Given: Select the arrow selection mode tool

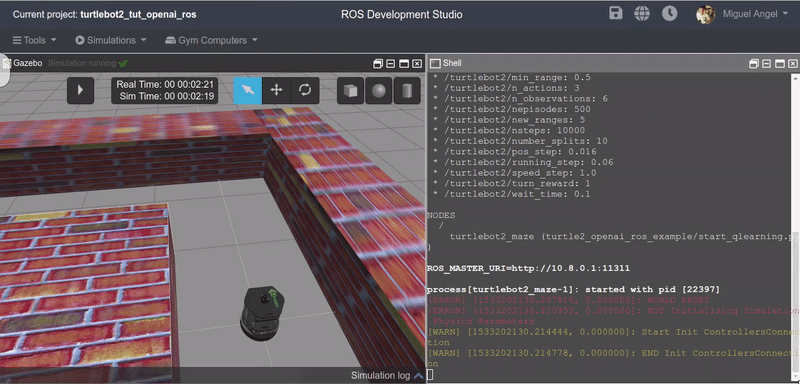Looking at the screenshot, I should click(248, 90).
